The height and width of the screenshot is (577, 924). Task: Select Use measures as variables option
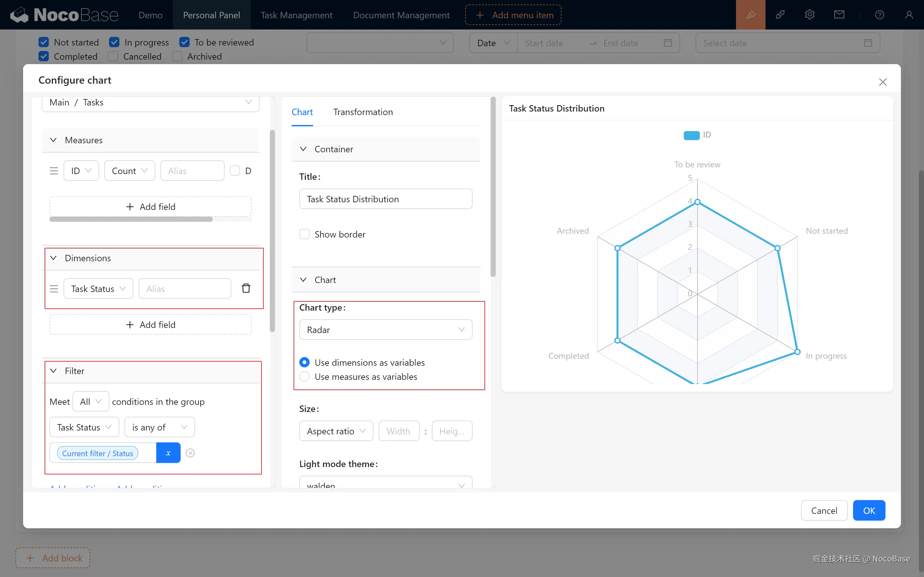point(304,377)
